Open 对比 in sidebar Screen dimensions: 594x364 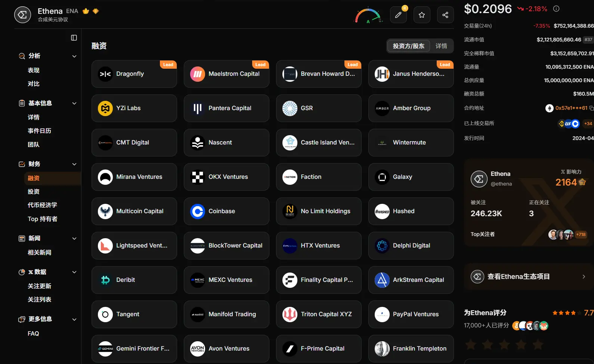[x=34, y=84]
